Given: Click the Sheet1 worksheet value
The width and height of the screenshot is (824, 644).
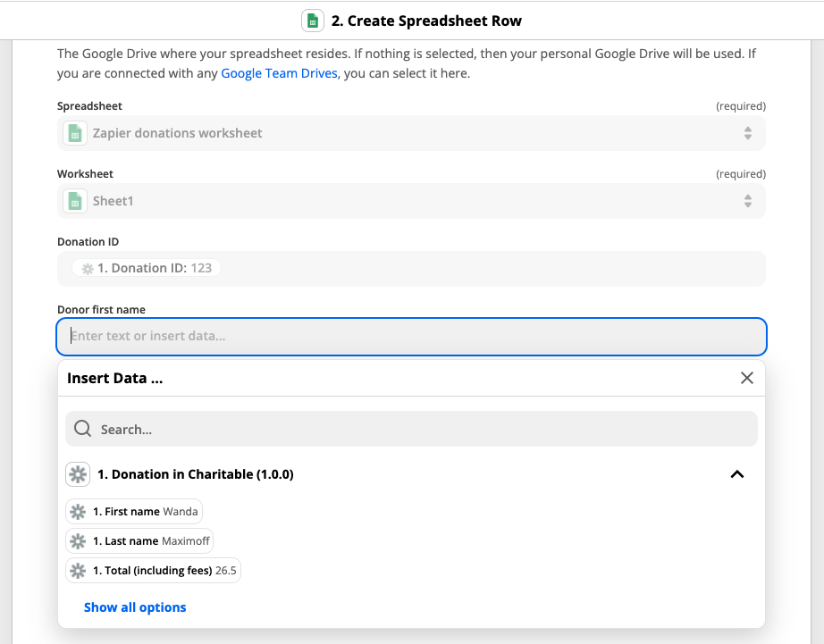Looking at the screenshot, I should click(x=113, y=201).
